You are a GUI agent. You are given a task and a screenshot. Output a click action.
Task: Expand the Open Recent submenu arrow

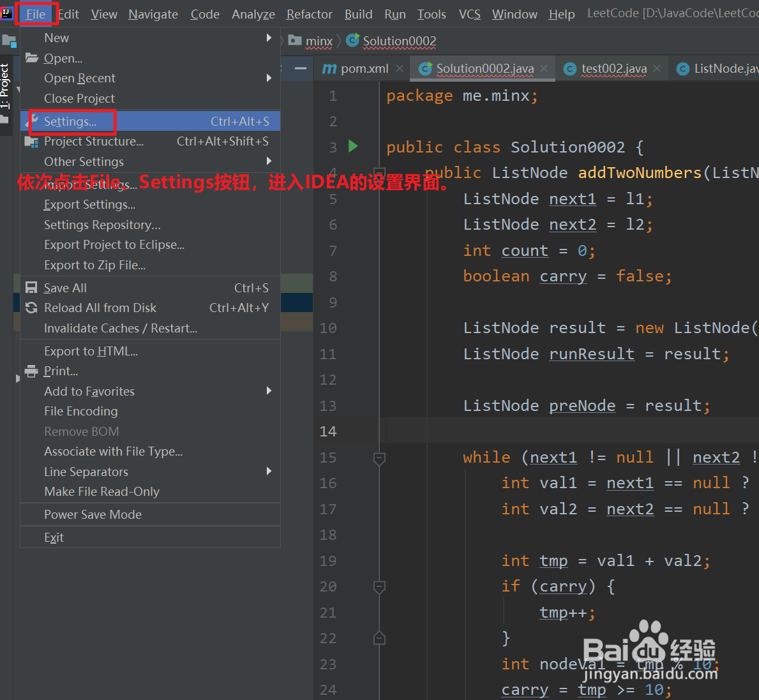point(269,78)
